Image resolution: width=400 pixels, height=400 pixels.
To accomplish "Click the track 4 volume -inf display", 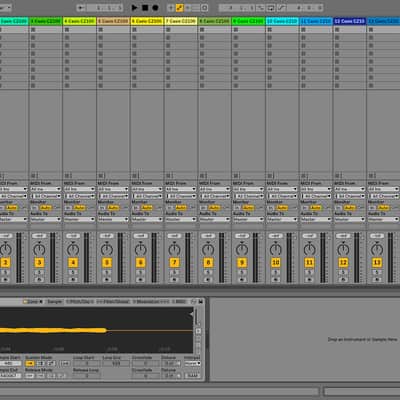I will pyautogui.click(x=73, y=236).
